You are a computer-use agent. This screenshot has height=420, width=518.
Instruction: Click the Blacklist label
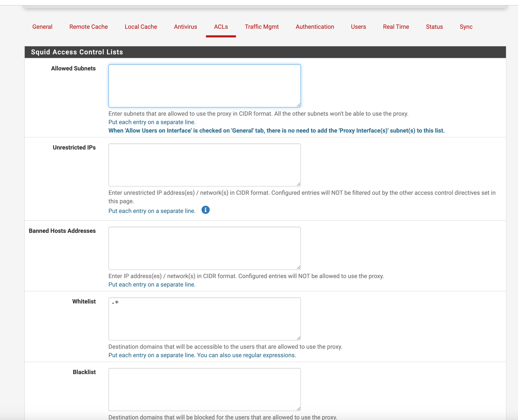(x=84, y=372)
